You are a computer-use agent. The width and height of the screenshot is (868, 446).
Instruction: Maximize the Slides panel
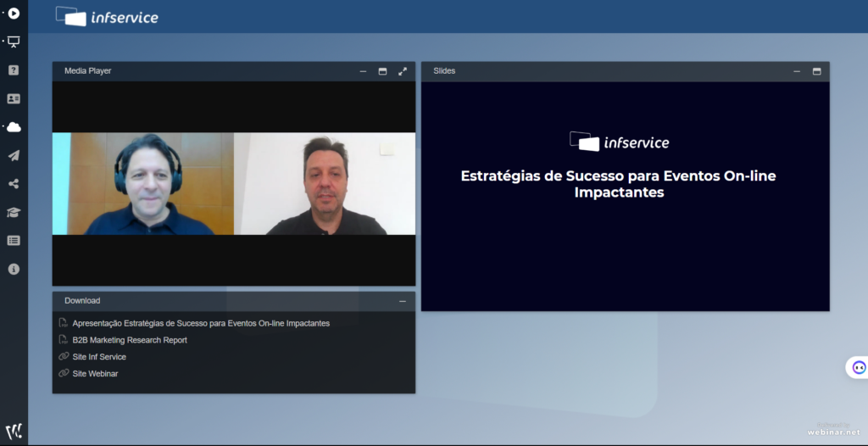pyautogui.click(x=816, y=71)
